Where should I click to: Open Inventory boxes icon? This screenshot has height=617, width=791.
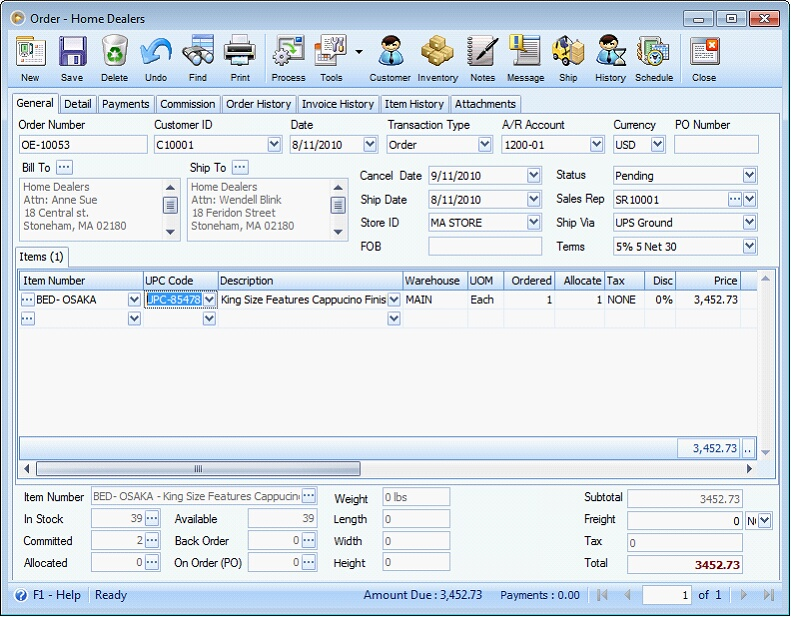[x=437, y=50]
